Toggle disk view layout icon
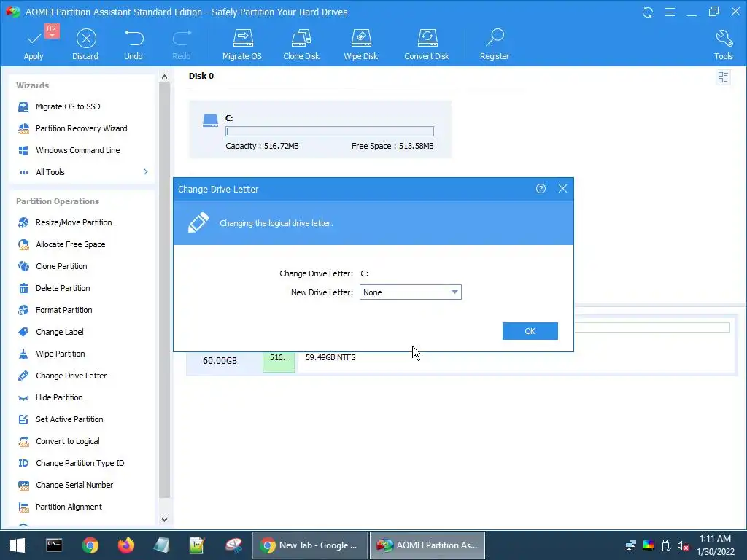This screenshot has height=560, width=747. [723, 77]
